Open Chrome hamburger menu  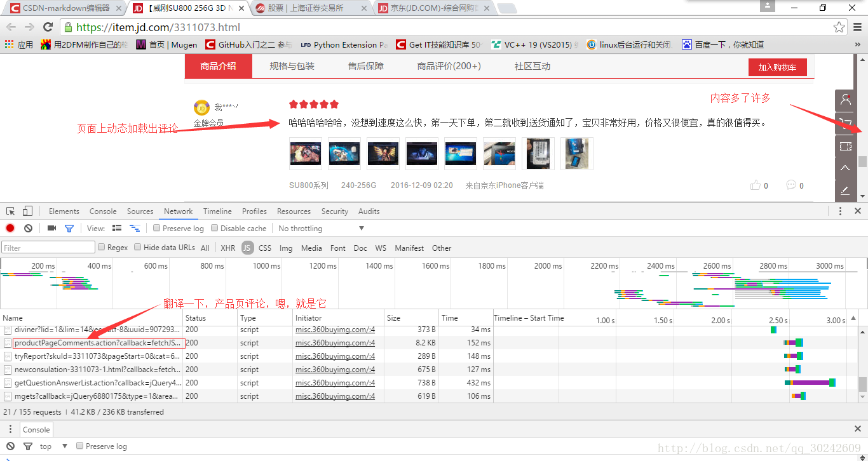(857, 27)
